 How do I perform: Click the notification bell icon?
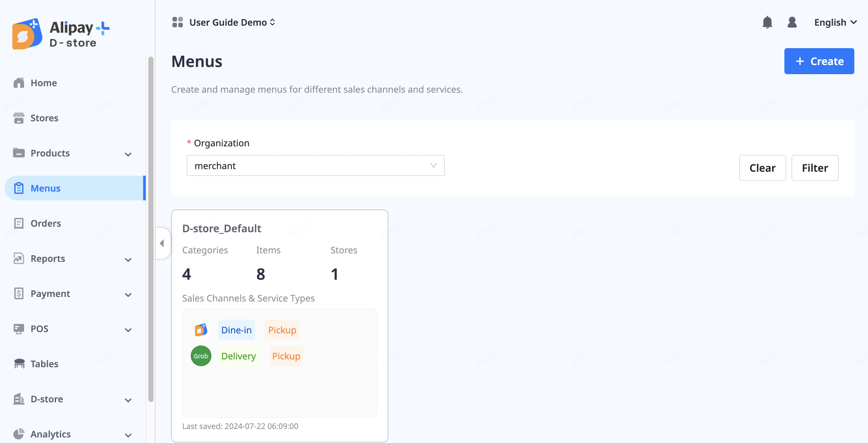pyautogui.click(x=767, y=22)
